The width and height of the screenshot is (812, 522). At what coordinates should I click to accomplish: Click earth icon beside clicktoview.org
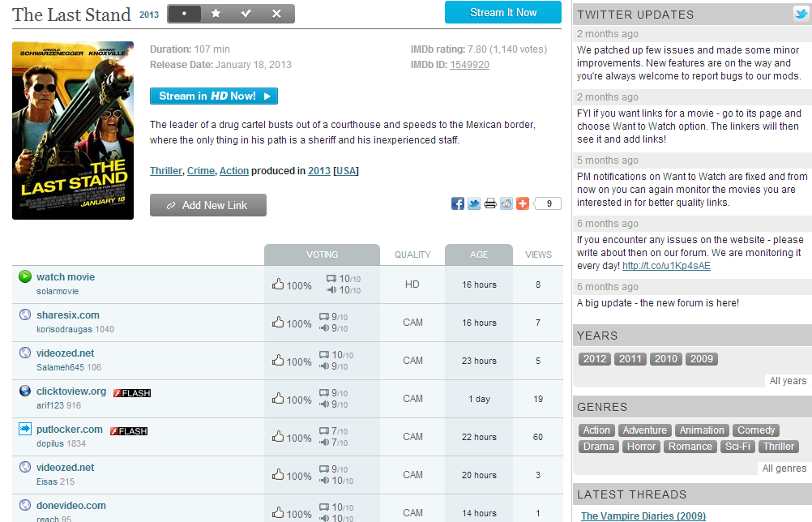point(25,391)
